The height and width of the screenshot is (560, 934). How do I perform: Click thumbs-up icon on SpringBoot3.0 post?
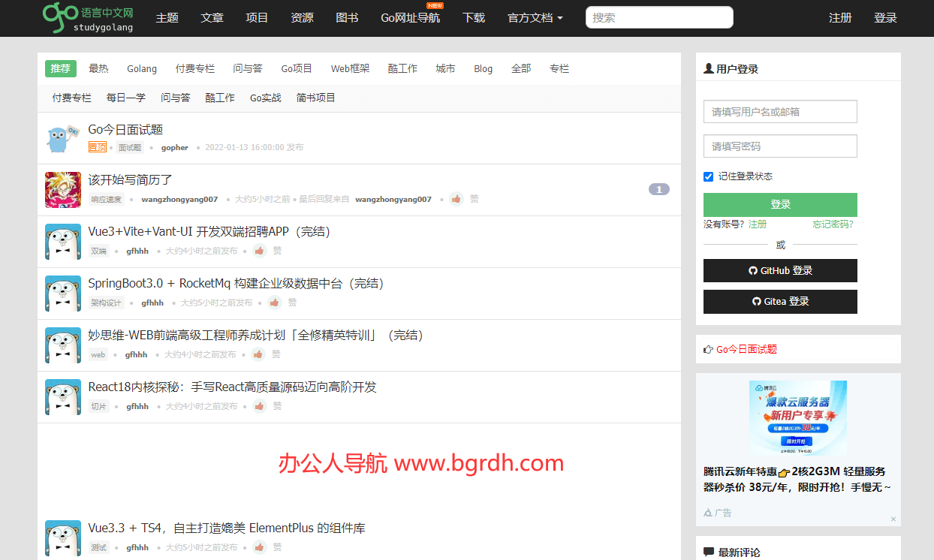coord(275,303)
